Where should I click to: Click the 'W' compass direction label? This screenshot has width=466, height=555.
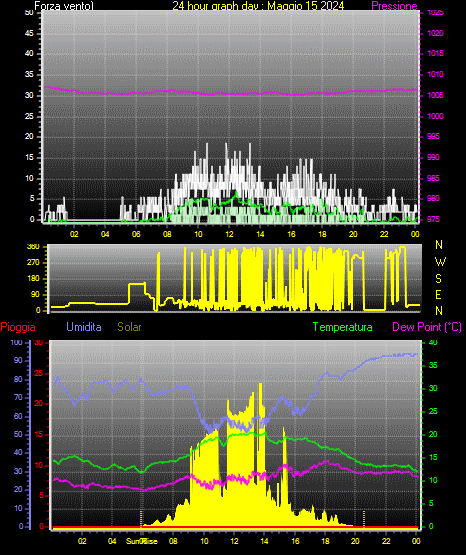pos(440,262)
